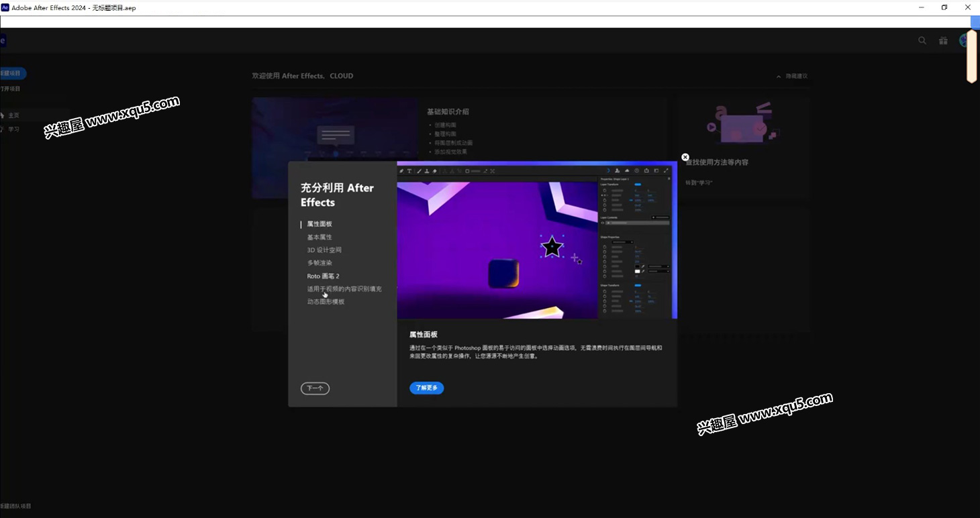Click the 下一个 button
Viewport: 980px width, 518px height.
(x=315, y=388)
